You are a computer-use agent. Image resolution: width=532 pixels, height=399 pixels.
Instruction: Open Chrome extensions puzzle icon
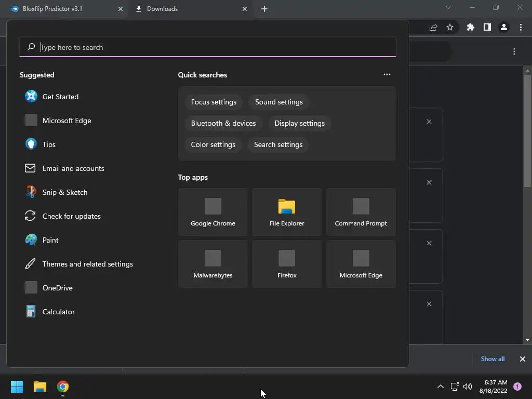point(470,27)
